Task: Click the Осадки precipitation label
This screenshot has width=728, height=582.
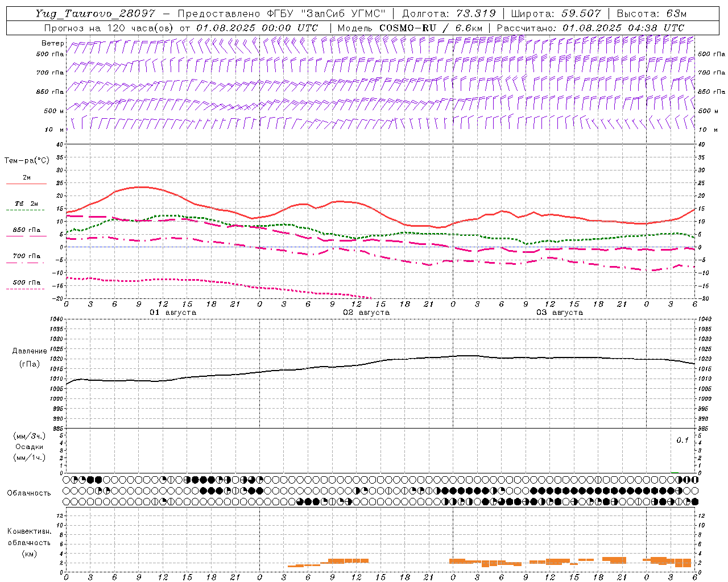Action: (x=30, y=447)
